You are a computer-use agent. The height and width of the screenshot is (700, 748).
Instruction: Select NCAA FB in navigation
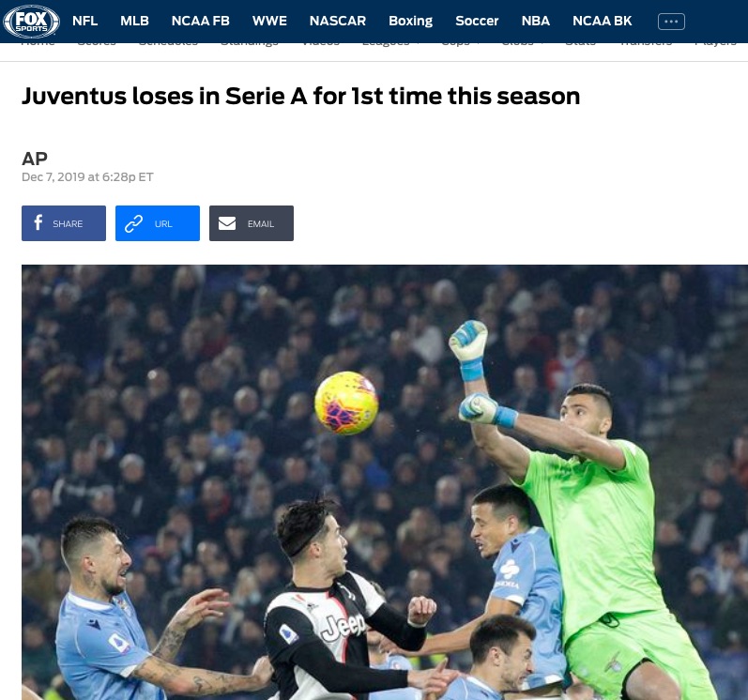point(200,21)
